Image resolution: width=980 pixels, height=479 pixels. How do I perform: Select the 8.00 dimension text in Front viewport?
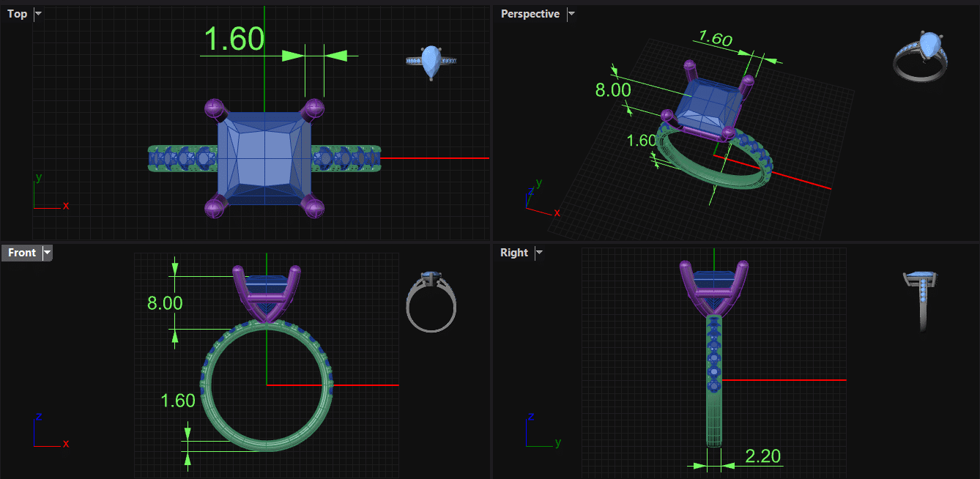coord(165,303)
